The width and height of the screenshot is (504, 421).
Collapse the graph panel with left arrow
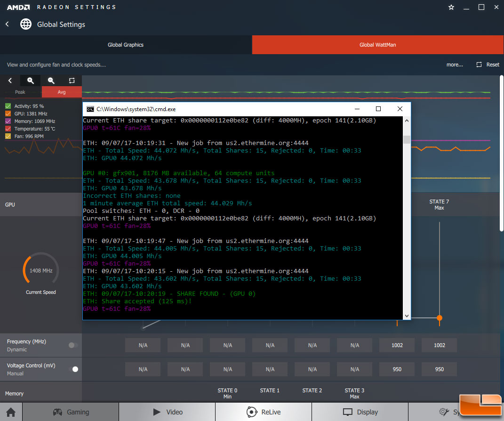10,81
